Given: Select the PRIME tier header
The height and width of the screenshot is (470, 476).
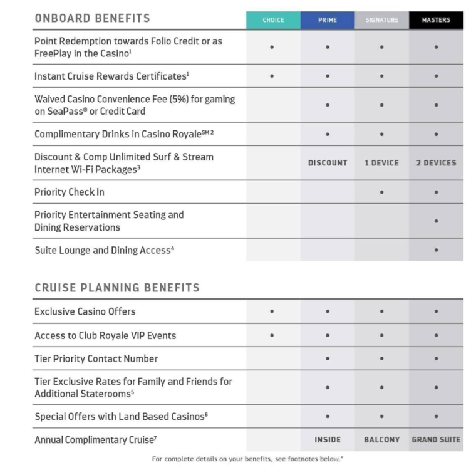Looking at the screenshot, I should (328, 20).
